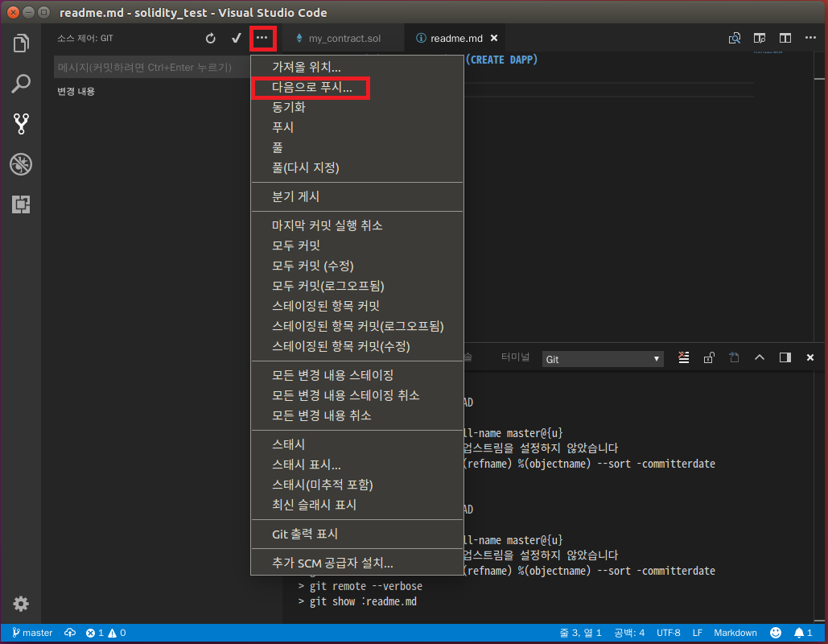Select '풀' menu item
828x644 pixels.
pyautogui.click(x=357, y=147)
